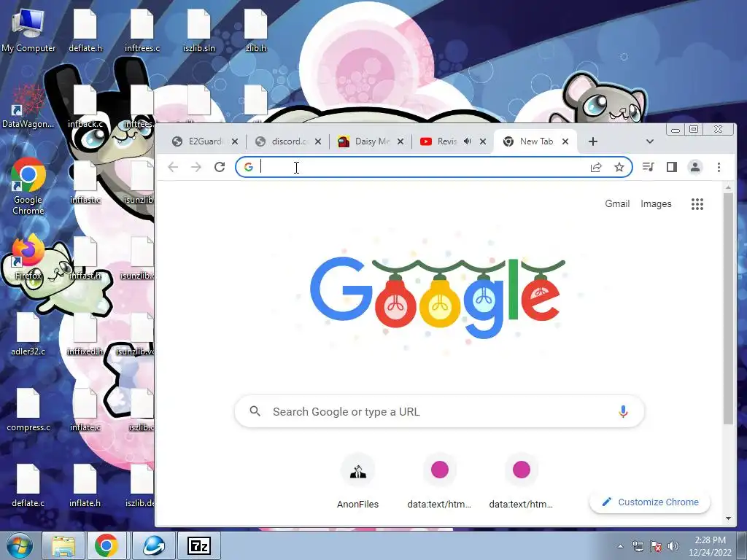Image resolution: width=747 pixels, height=560 pixels.
Task: Close the Revis YouTube tab
Action: pos(483,141)
